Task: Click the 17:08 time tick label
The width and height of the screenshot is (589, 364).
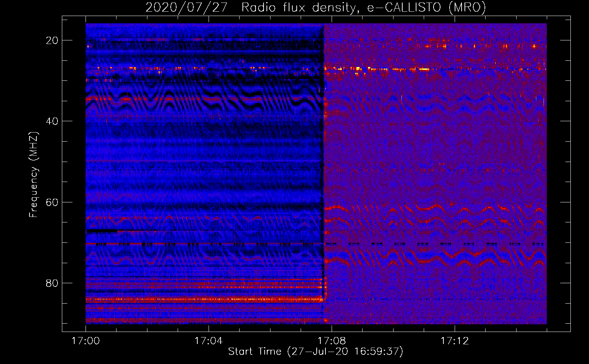Action: pos(332,341)
